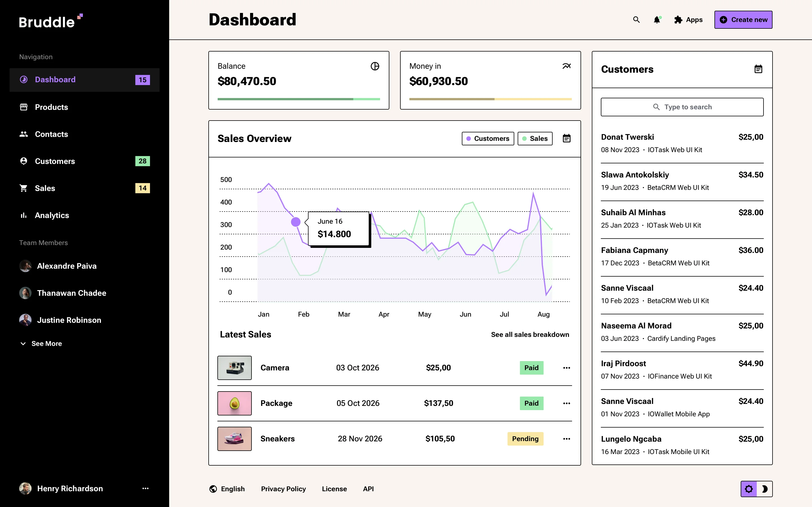Toggle the Sales series on the chart
Screen dimensions: 812x507
point(535,139)
